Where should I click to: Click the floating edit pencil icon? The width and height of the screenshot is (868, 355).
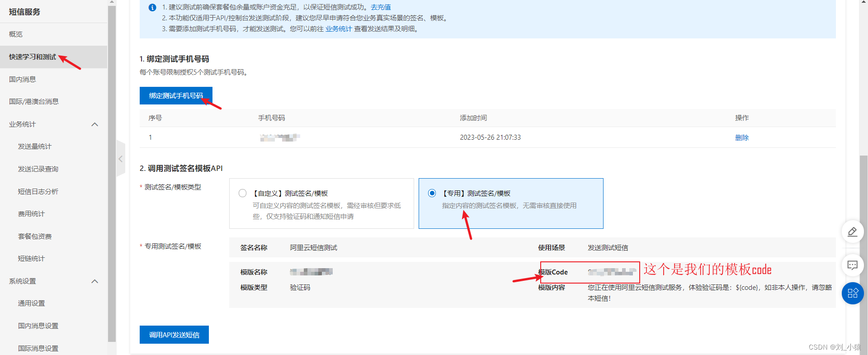click(x=853, y=232)
